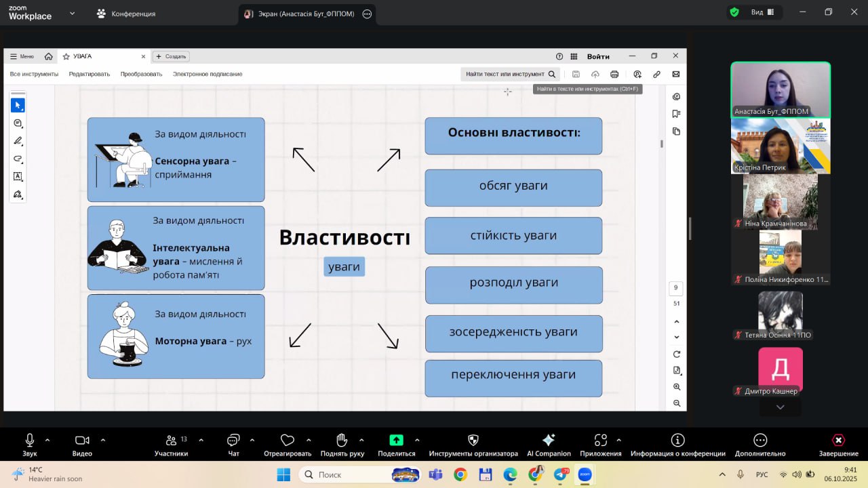Image resolution: width=868 pixels, height=488 pixels.
Task: Select the highlighter pen tool in sidebar
Action: pyautogui.click(x=18, y=141)
